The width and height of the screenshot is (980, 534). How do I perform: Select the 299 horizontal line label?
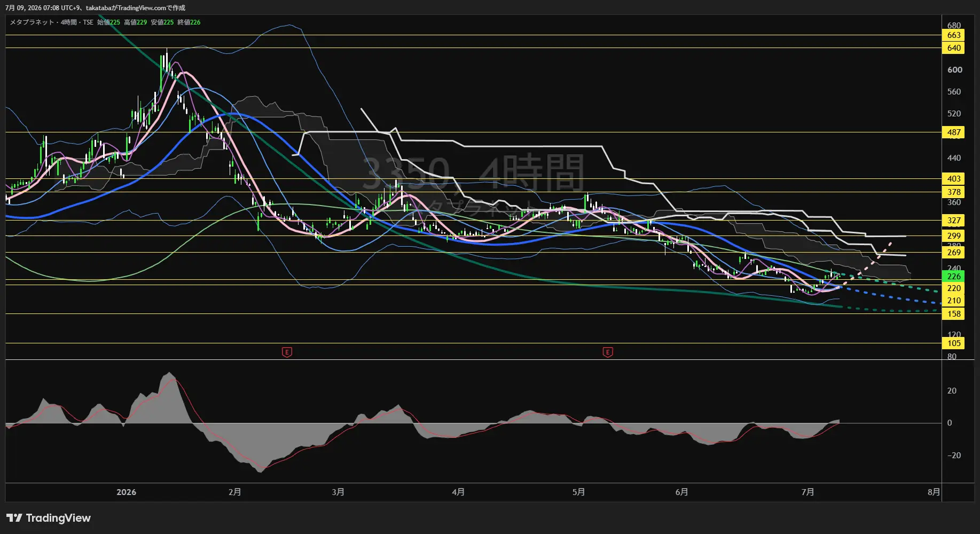tap(953, 236)
